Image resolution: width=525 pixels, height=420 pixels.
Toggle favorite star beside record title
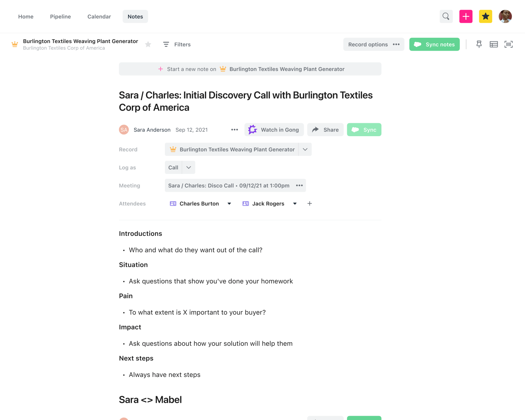click(148, 44)
